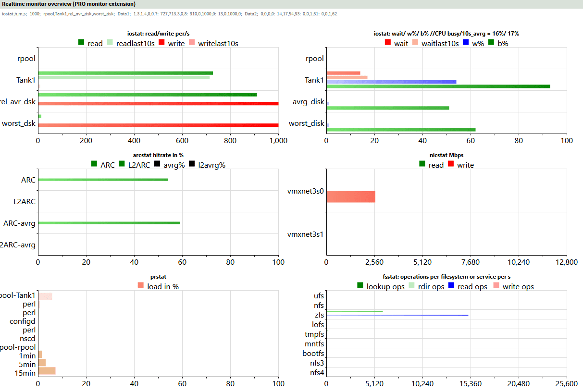Screen dimensions: 583x392
Task: Click the 'load in %' legend swatch in prstat
Action: [x=140, y=286]
